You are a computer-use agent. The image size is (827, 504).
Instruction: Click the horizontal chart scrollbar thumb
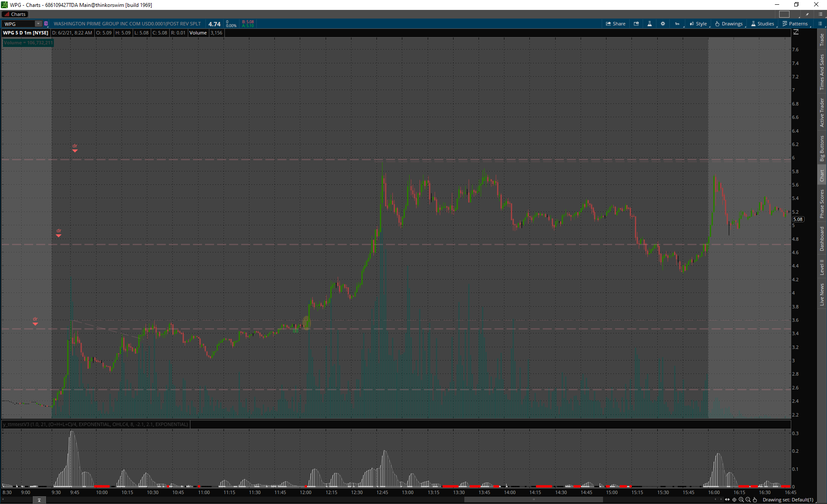click(533, 500)
